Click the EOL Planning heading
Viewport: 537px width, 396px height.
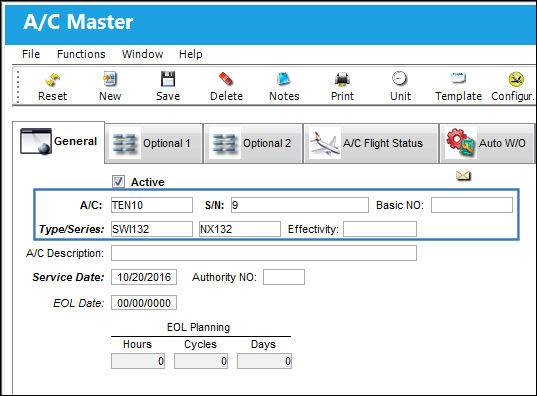tap(198, 327)
